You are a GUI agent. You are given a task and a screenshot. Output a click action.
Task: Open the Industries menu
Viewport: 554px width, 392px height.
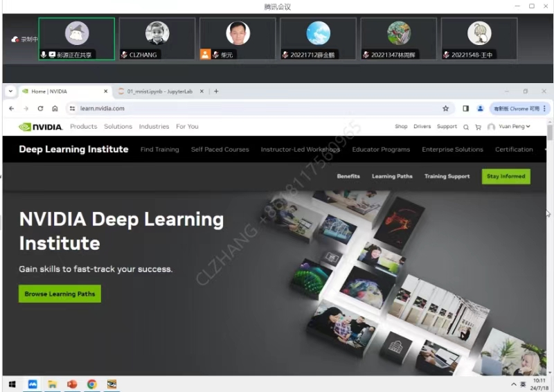pyautogui.click(x=154, y=127)
